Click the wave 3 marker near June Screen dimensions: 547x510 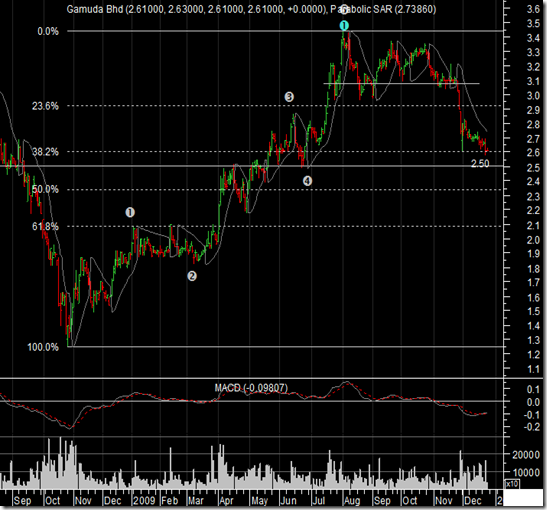click(x=289, y=97)
